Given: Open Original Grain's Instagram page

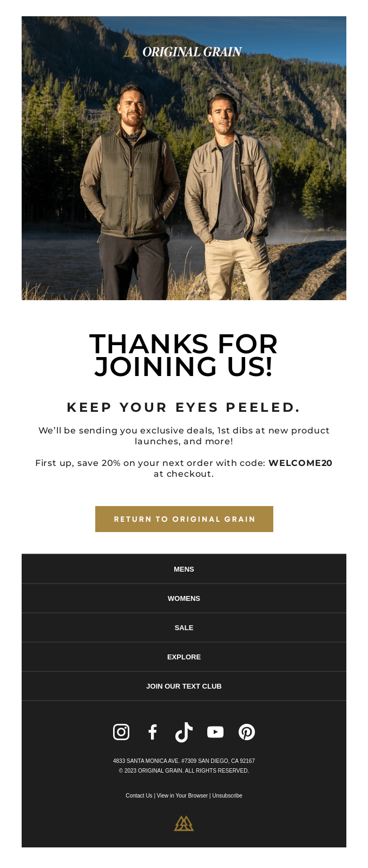Looking at the screenshot, I should (x=121, y=731).
